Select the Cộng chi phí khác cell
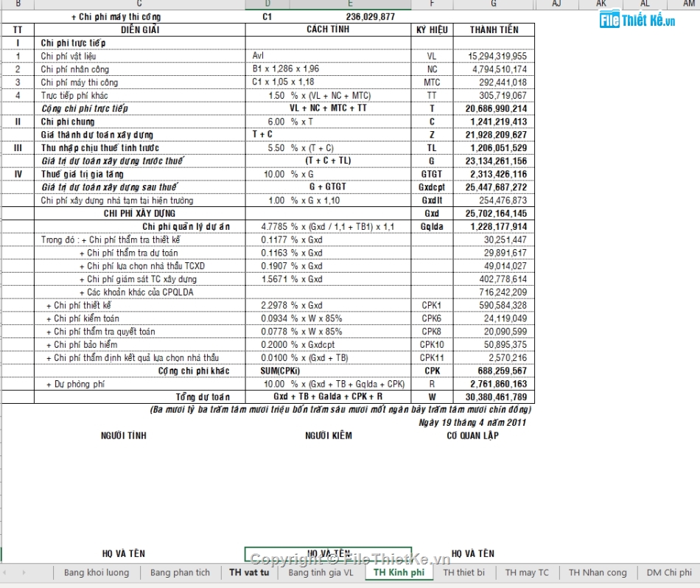The width and height of the screenshot is (700, 588). click(140, 371)
